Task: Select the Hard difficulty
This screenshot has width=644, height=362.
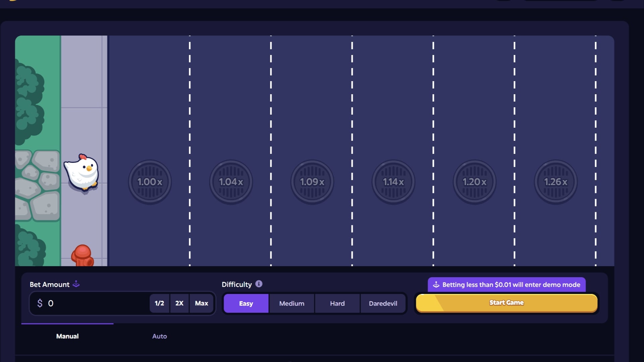Action: point(337,303)
